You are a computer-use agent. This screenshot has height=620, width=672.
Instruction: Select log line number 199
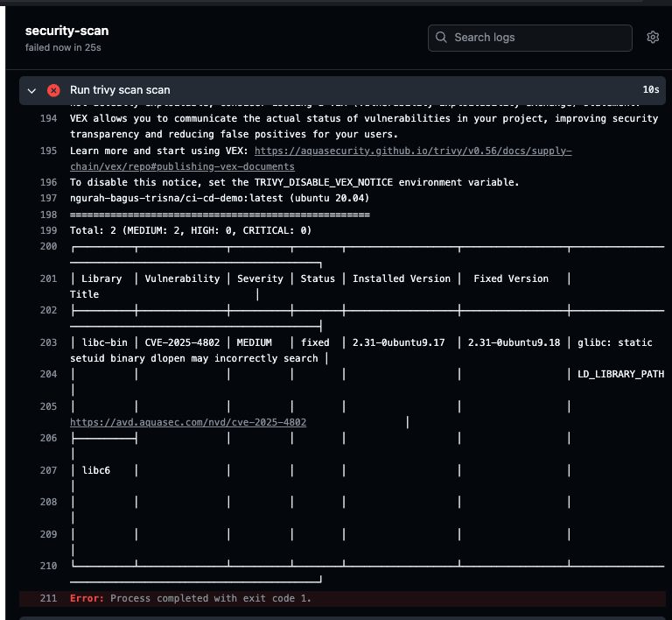pyautogui.click(x=48, y=230)
